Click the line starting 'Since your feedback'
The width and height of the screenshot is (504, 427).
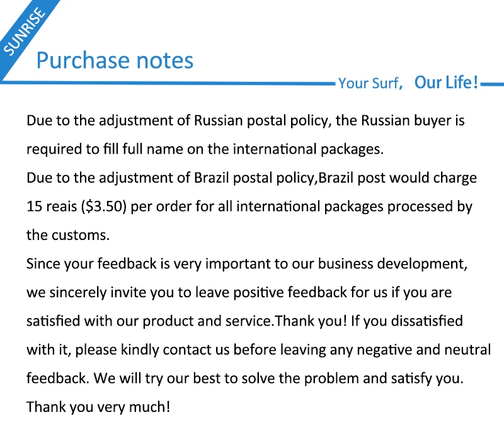[x=247, y=264]
